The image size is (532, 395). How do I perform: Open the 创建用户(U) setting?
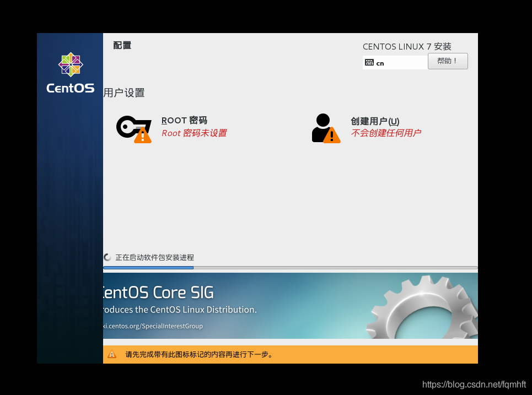coord(375,121)
